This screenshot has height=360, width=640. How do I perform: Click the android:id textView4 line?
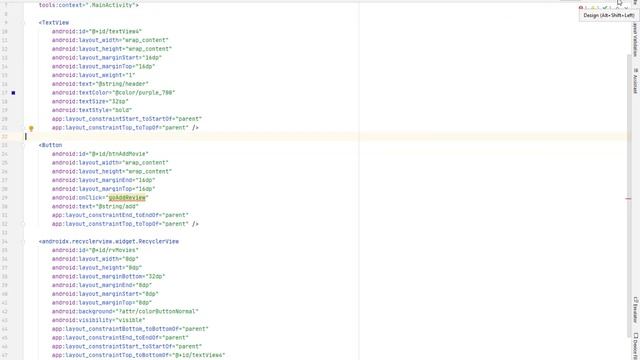click(97, 31)
